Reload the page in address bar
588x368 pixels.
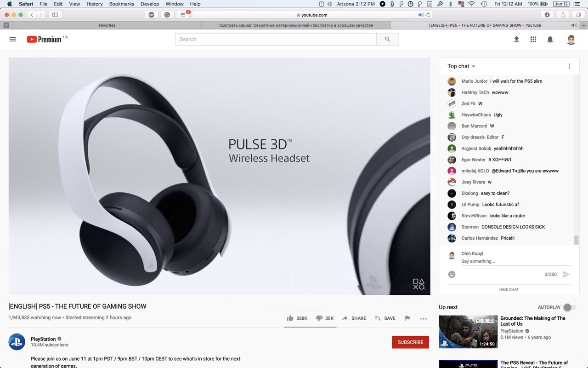click(x=428, y=15)
